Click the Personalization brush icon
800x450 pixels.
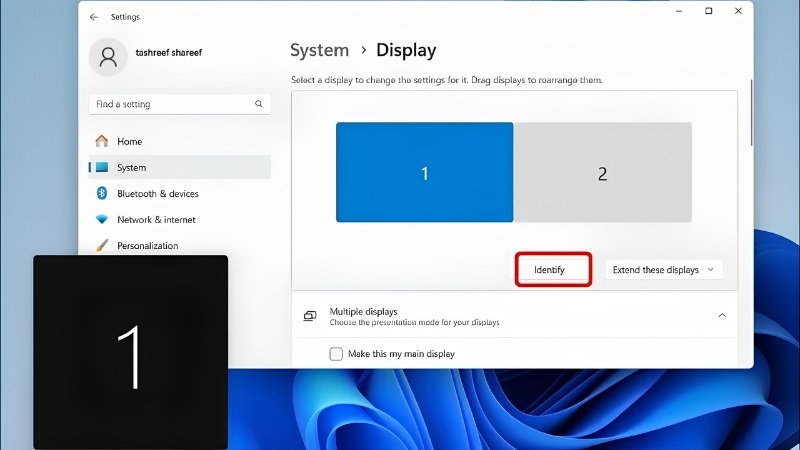click(102, 245)
